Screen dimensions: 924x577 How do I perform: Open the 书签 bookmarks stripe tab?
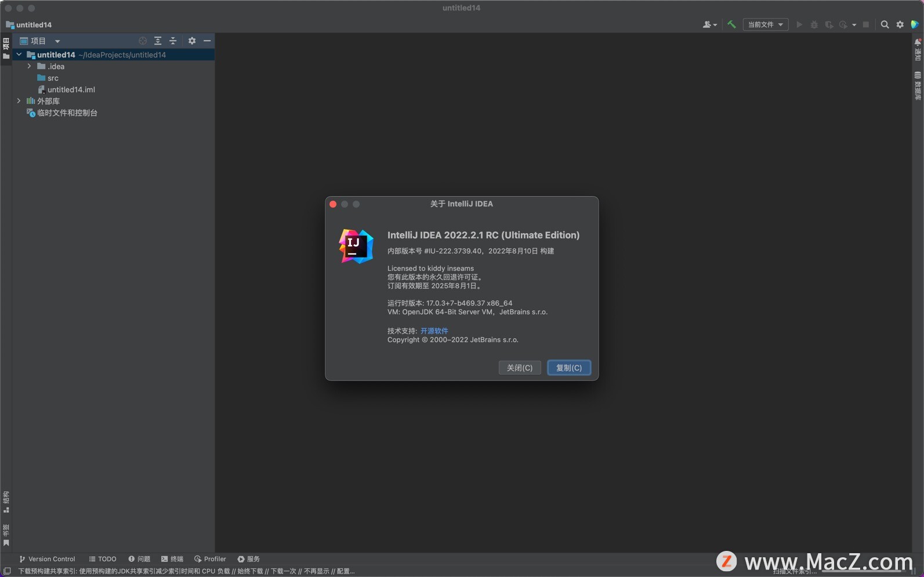click(6, 535)
